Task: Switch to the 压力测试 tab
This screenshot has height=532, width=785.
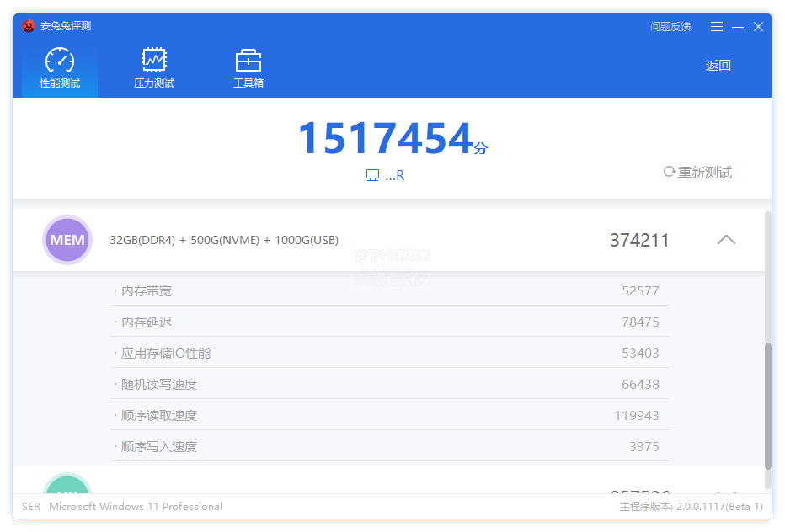Action: [154, 69]
